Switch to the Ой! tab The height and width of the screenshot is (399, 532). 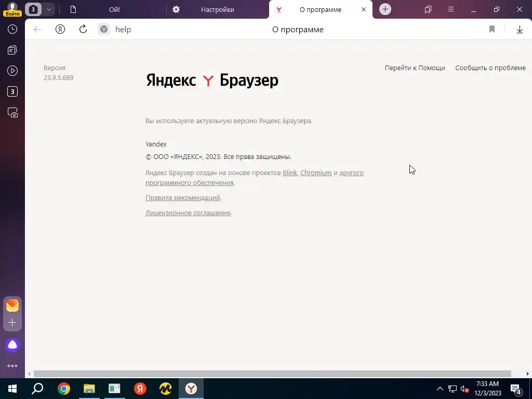click(x=114, y=9)
